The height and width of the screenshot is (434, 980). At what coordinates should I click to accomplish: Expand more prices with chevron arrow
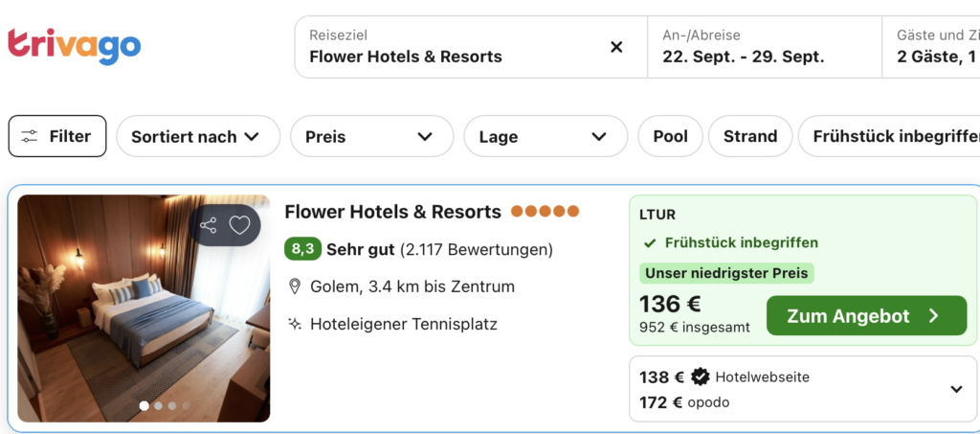(x=956, y=389)
